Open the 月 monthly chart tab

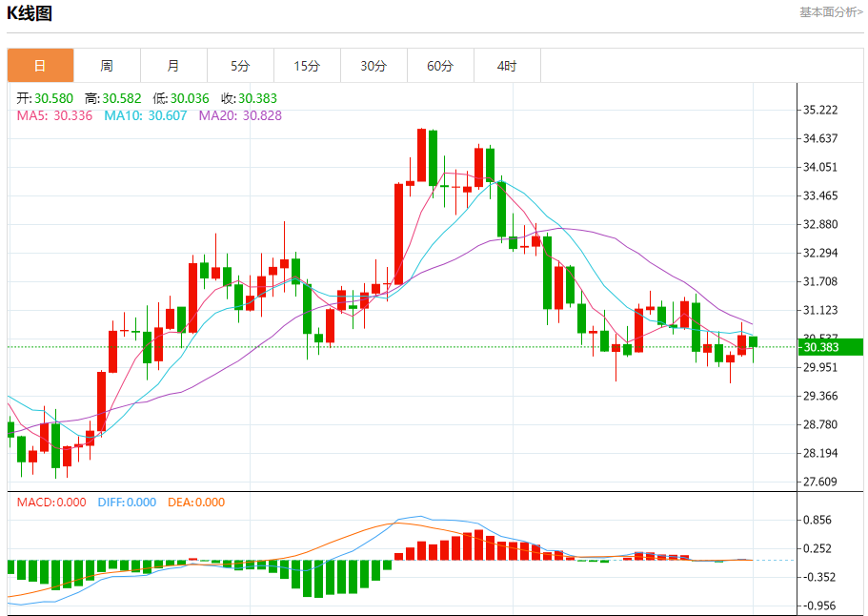[x=173, y=66]
